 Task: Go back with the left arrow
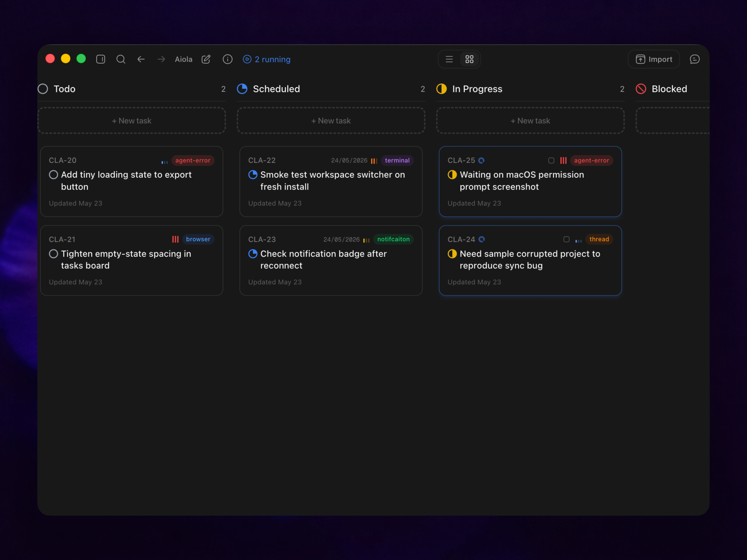point(141,59)
